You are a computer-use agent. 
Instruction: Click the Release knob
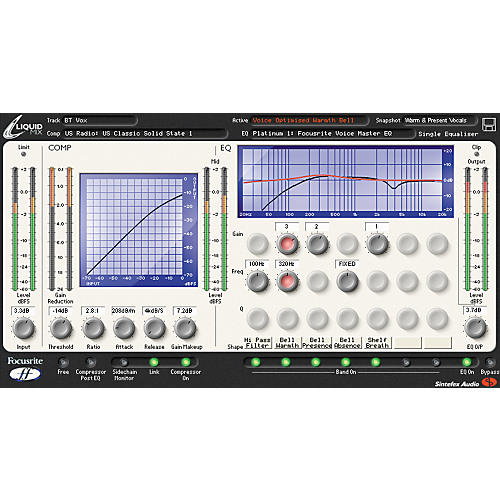[154, 328]
